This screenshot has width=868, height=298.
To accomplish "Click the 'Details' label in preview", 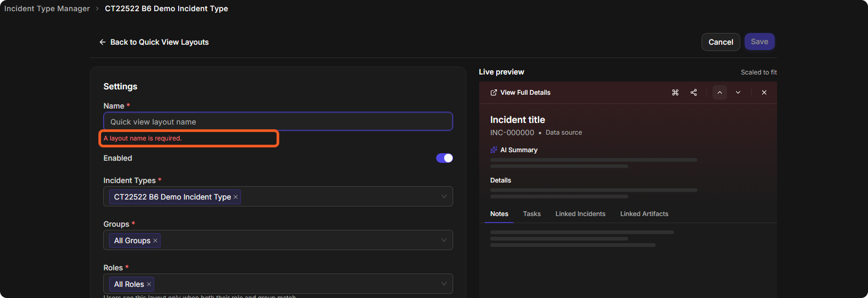I will pos(500,180).
